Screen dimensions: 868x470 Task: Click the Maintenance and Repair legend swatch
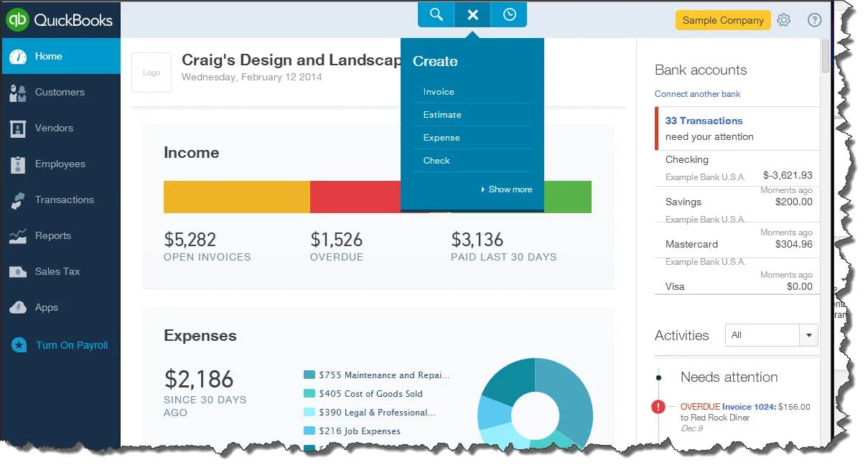tap(309, 375)
